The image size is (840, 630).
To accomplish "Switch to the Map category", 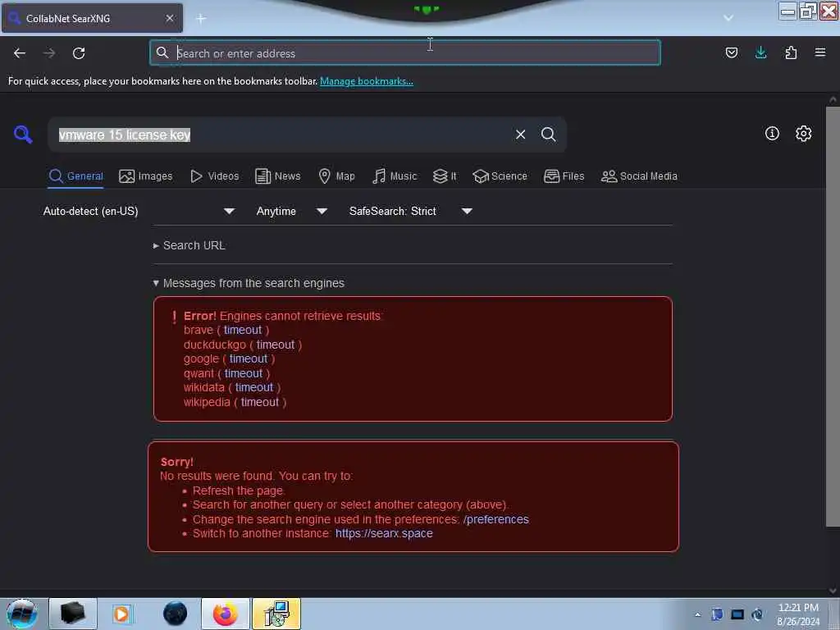I will pos(336,176).
